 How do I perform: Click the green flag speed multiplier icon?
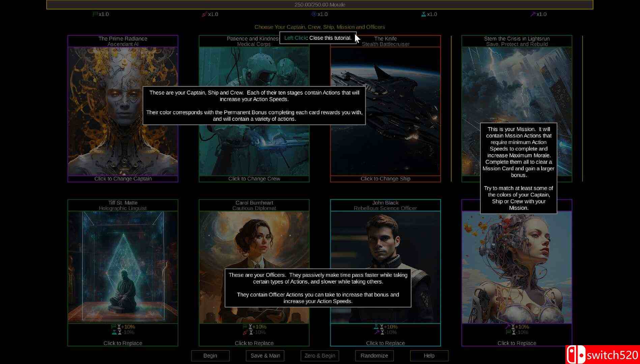point(95,14)
